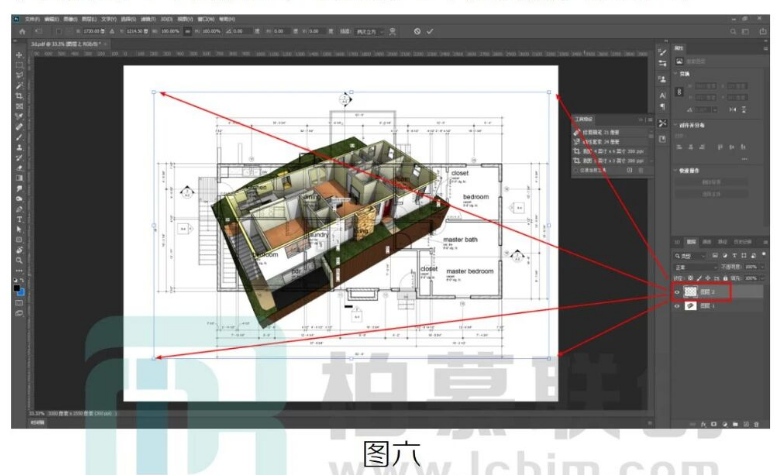Open the Paragraph panel icon
This screenshot has width=783, height=475.
coord(662,106)
